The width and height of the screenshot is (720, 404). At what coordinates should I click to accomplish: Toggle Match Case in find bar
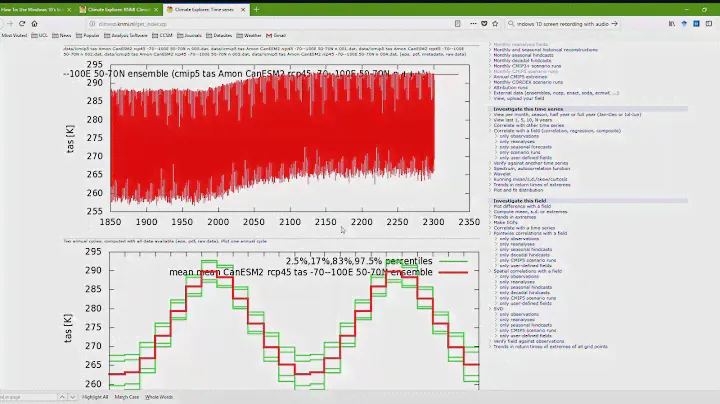click(127, 397)
